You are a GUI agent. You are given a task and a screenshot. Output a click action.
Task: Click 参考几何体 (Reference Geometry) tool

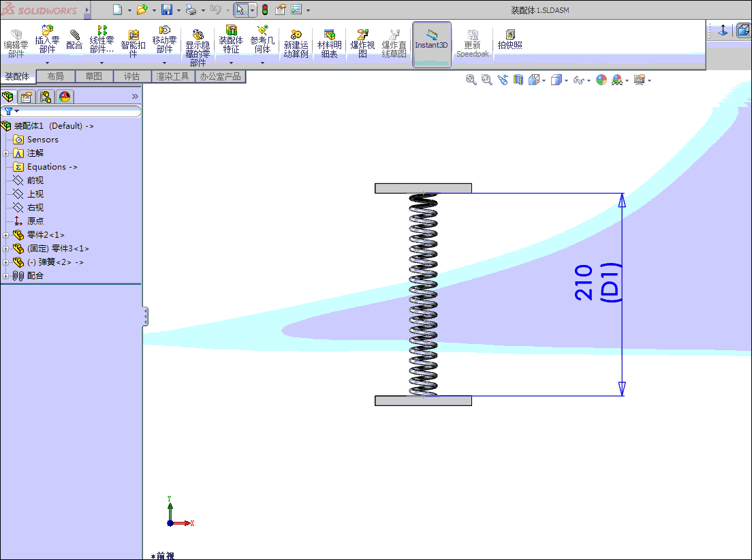point(262,40)
